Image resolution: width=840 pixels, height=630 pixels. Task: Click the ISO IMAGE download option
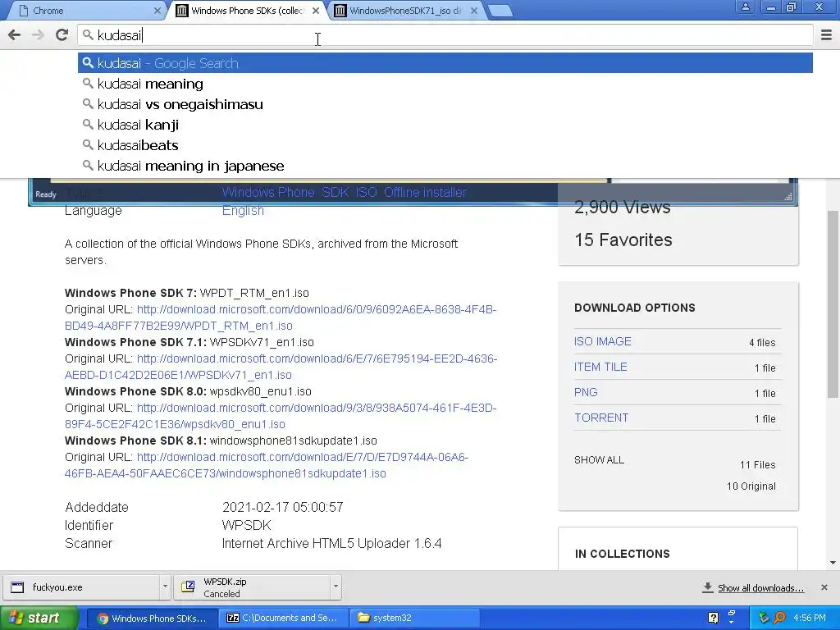tap(603, 342)
